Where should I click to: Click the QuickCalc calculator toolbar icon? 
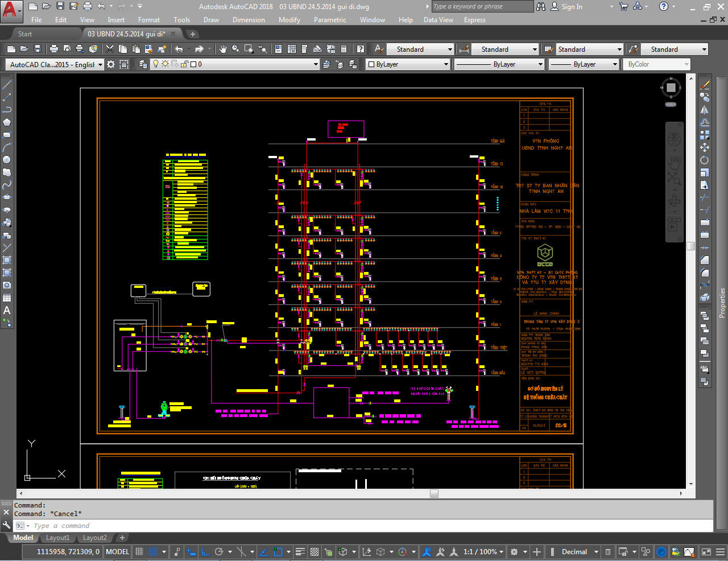(344, 49)
